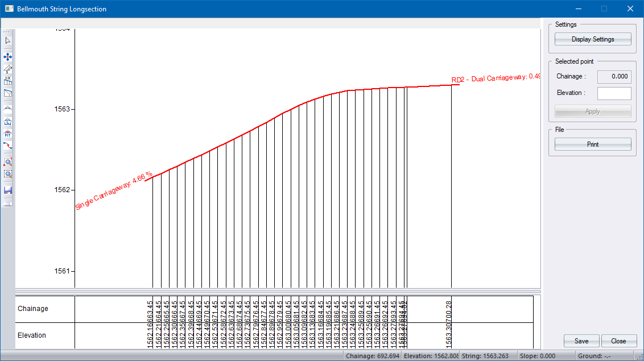Click the zoom window magnifier icon
Image resolution: width=644 pixels, height=361 pixels.
[x=8, y=174]
